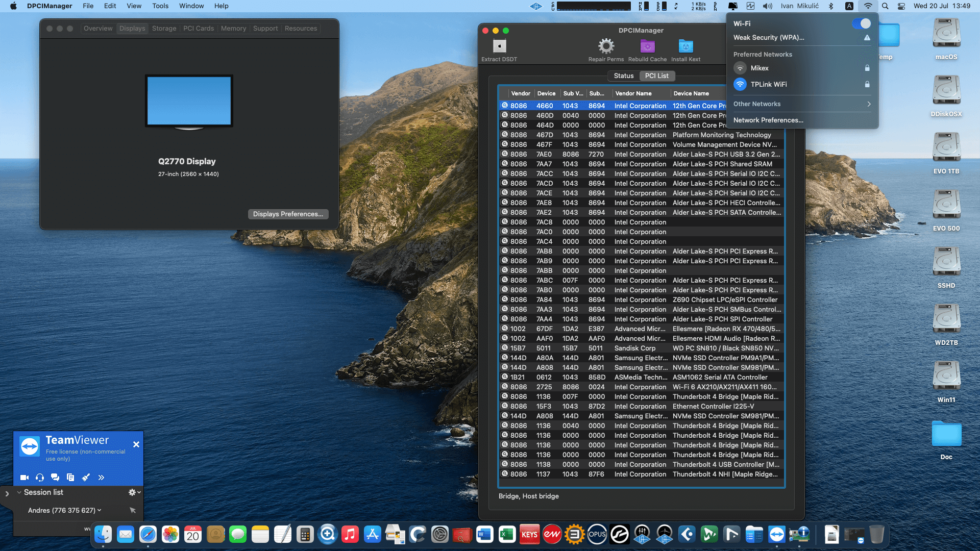Image resolution: width=980 pixels, height=551 pixels.
Task: Select the Ethernet Controller I225-V row
Action: click(x=641, y=407)
